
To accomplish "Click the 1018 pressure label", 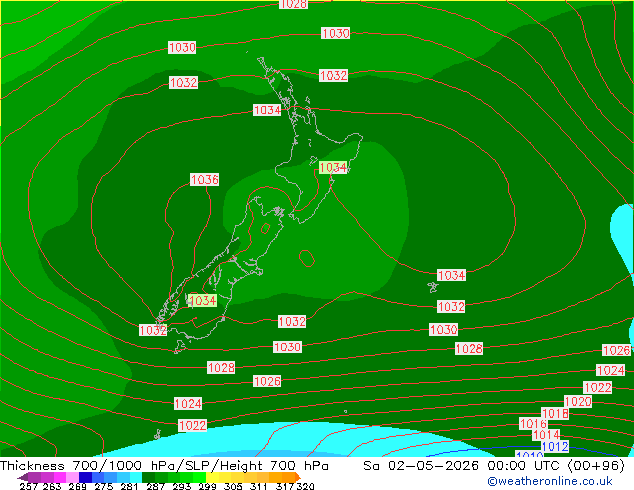I will pyautogui.click(x=555, y=414).
